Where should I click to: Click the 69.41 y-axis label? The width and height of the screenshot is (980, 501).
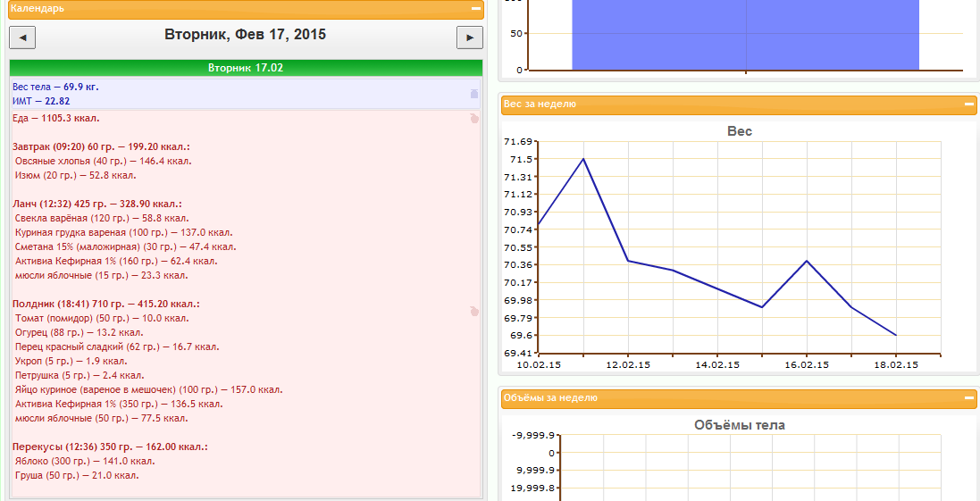[516, 353]
